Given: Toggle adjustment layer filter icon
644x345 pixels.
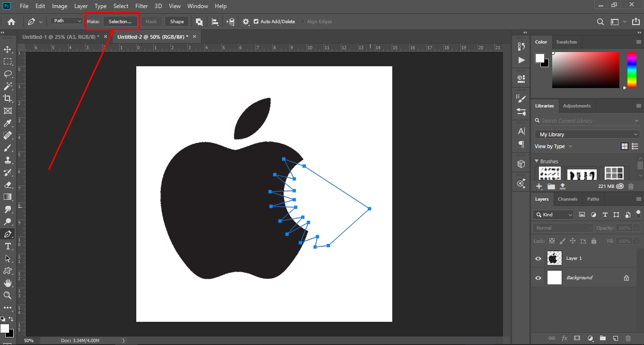Looking at the screenshot, I should [593, 214].
